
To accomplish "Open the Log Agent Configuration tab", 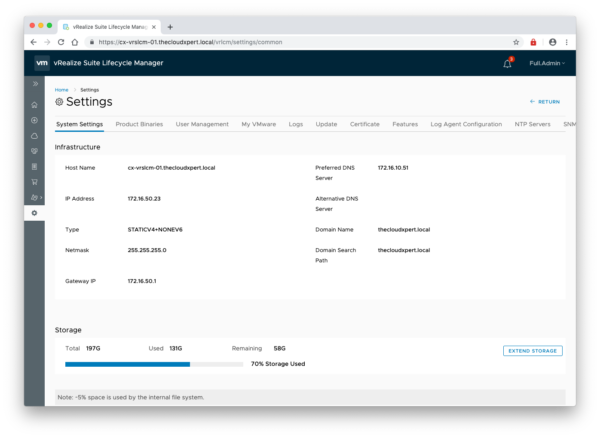I will click(466, 124).
